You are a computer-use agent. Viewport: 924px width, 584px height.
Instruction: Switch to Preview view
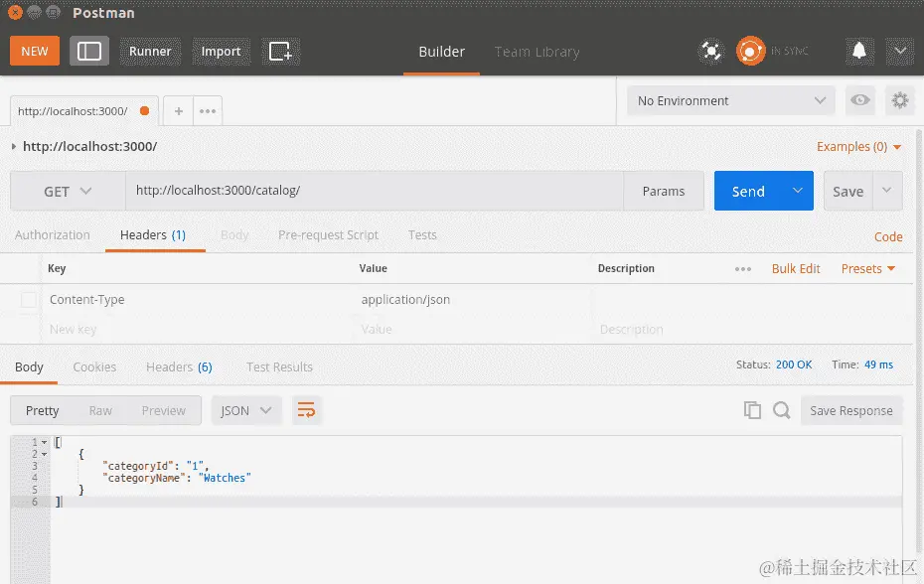click(163, 410)
